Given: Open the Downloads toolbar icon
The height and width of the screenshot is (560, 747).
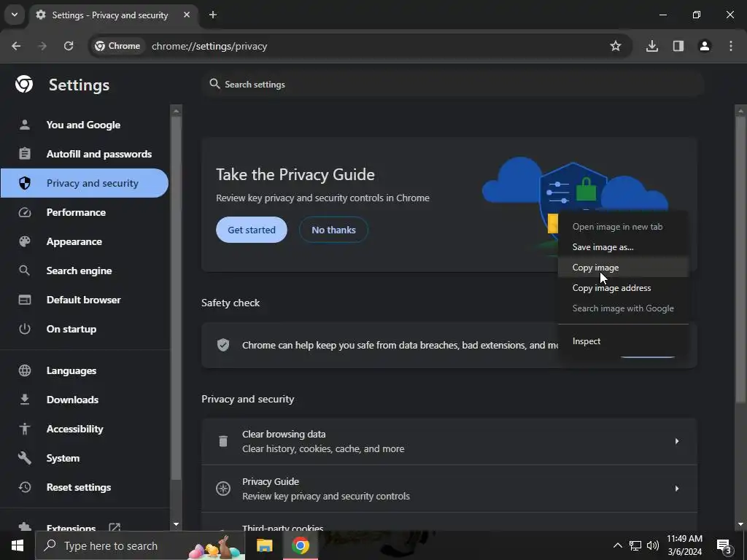Looking at the screenshot, I should [651, 46].
